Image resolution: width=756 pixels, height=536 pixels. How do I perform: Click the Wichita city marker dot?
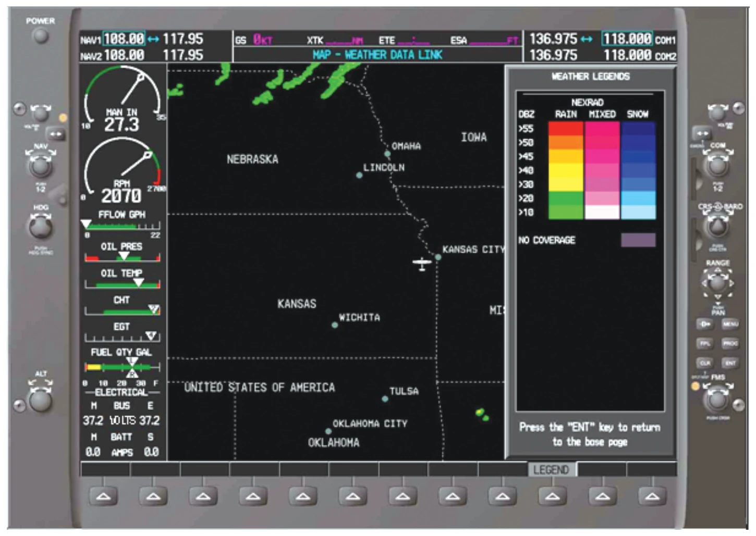coord(335,325)
